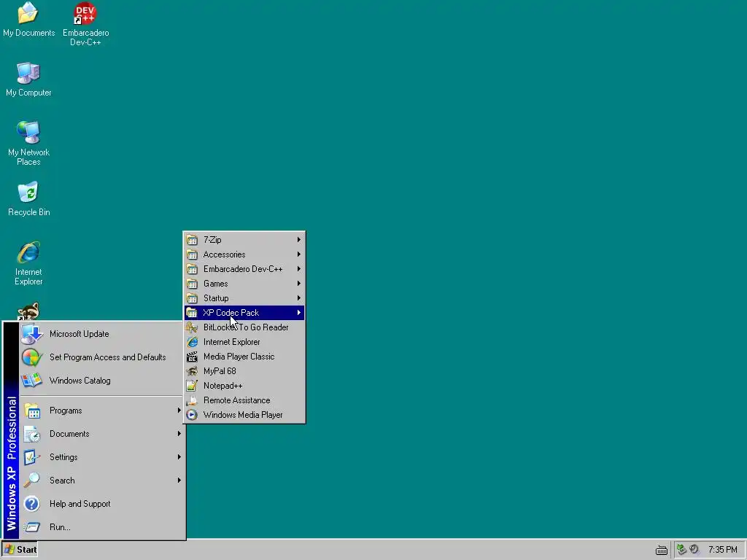Select My Computer desktop icon
The width and height of the screenshot is (747, 560).
tap(28, 79)
